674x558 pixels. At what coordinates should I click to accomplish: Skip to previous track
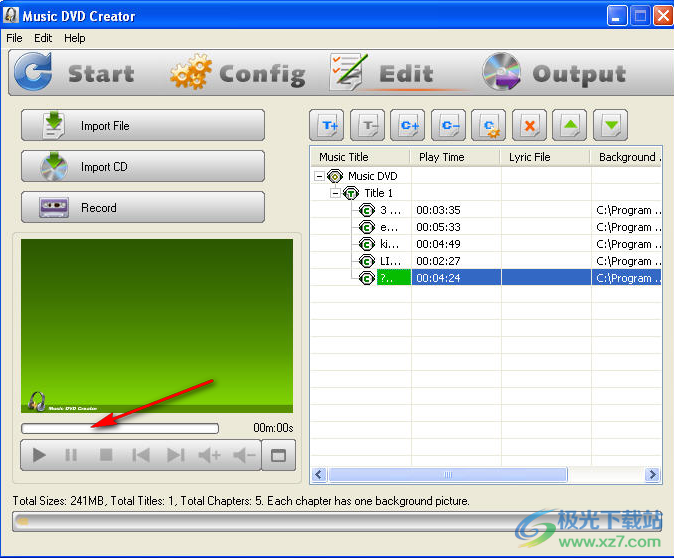[141, 455]
